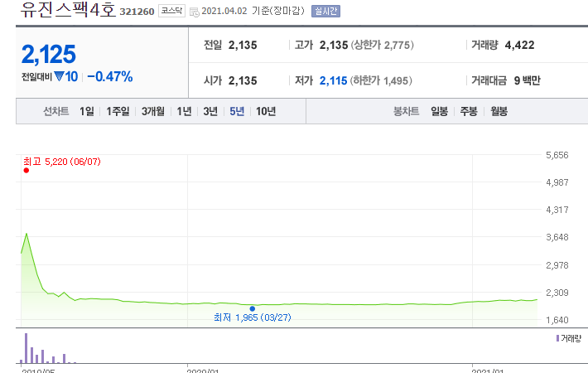The image size is (588, 373).
Task: Click the 거래량 value 4,422
Action: tap(519, 45)
